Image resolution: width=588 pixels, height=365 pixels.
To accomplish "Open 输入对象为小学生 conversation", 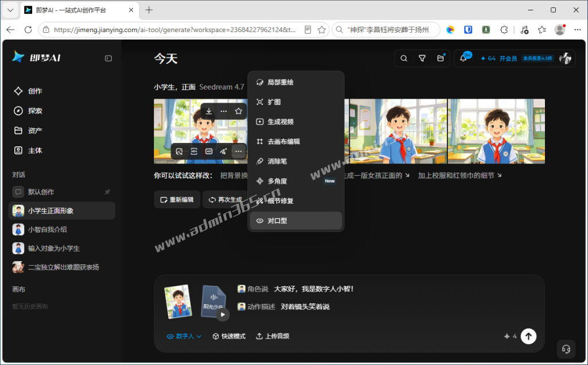I will pyautogui.click(x=62, y=248).
